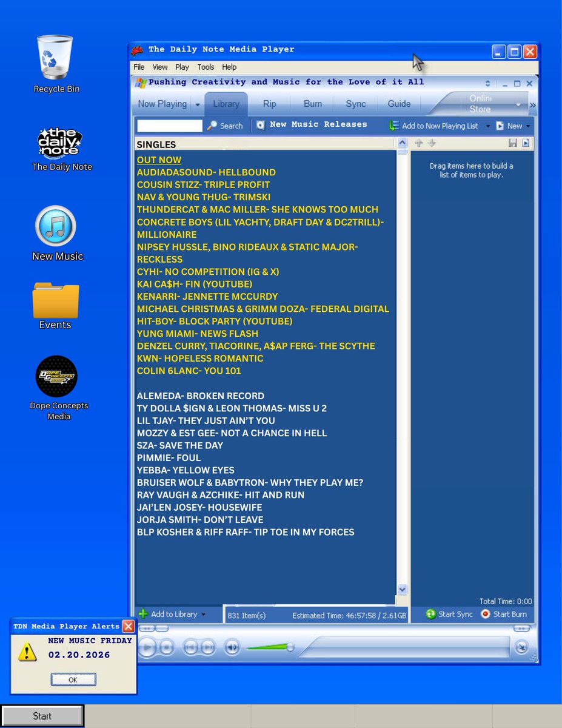
Task: Click the Stop playback button
Action: [167, 648]
